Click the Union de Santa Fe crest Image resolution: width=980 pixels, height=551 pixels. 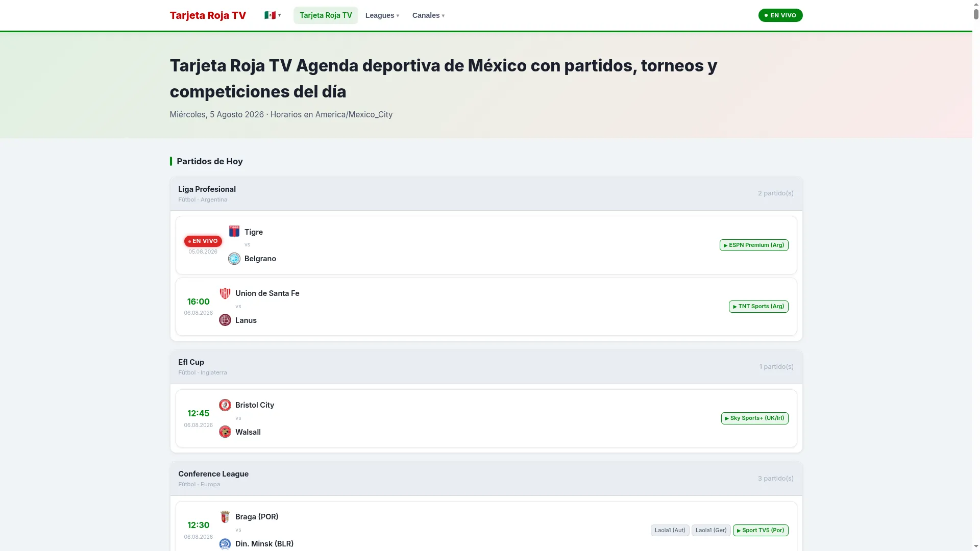[225, 293]
